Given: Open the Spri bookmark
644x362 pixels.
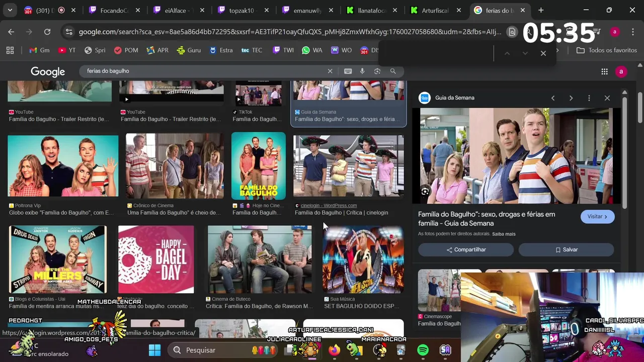Looking at the screenshot, I should (95, 50).
